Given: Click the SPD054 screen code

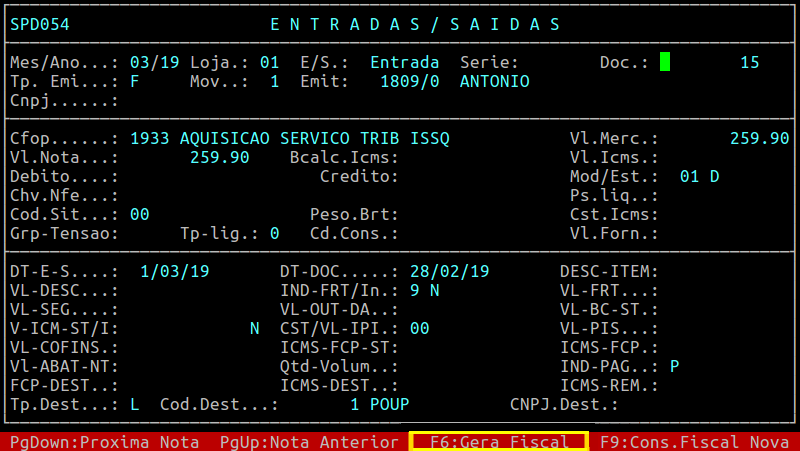Looking at the screenshot, I should pos(40,24).
